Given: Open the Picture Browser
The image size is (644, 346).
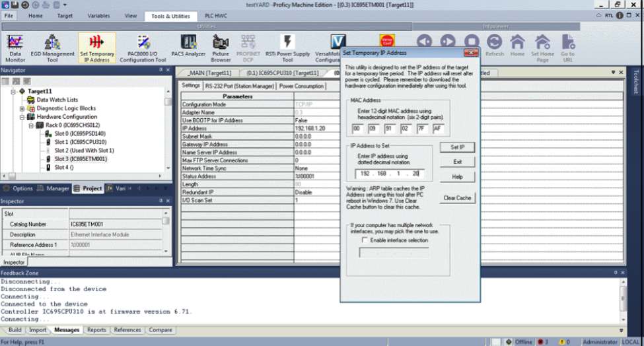Looking at the screenshot, I should tap(221, 48).
